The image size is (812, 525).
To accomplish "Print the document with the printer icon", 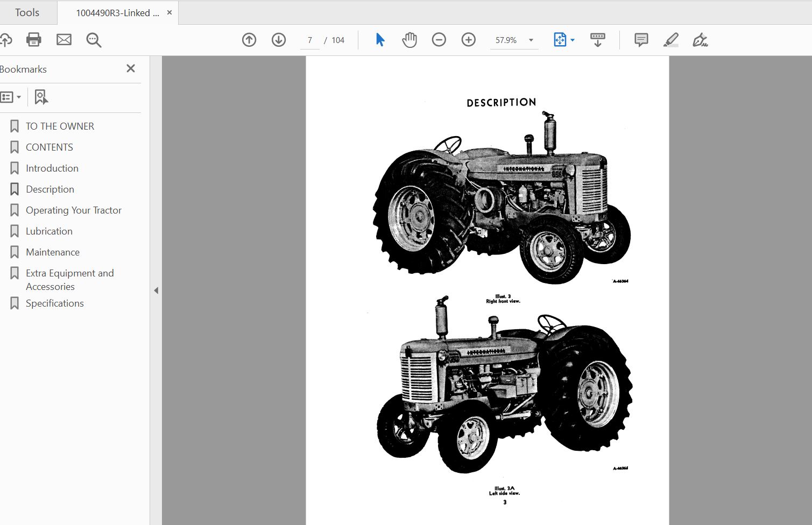I will pyautogui.click(x=34, y=40).
